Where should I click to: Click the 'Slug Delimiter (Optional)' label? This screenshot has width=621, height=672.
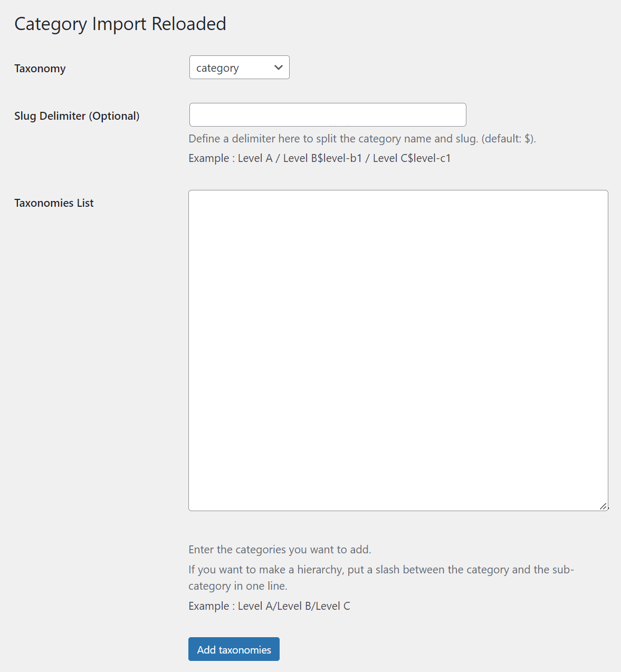click(77, 116)
